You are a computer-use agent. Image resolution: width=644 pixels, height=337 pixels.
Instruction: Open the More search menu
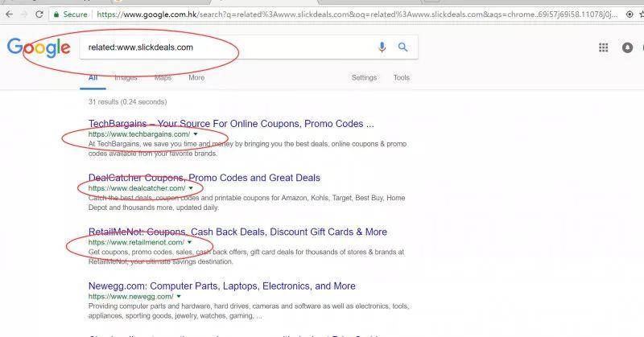click(x=196, y=77)
